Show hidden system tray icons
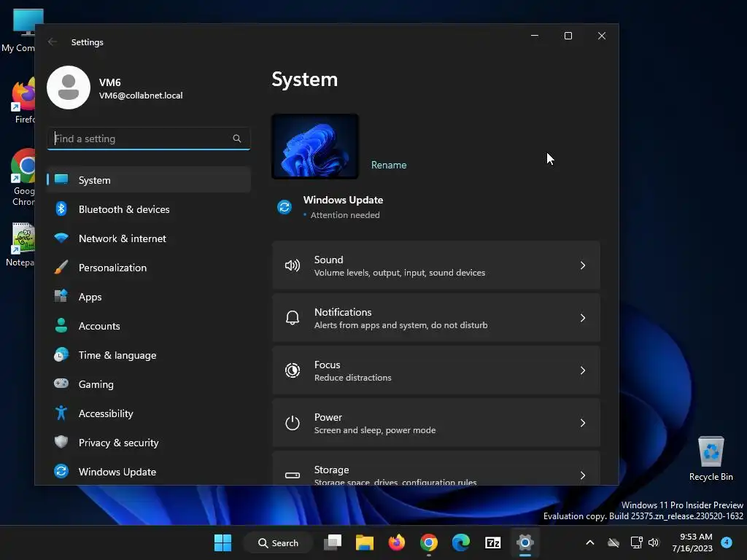 pos(589,542)
